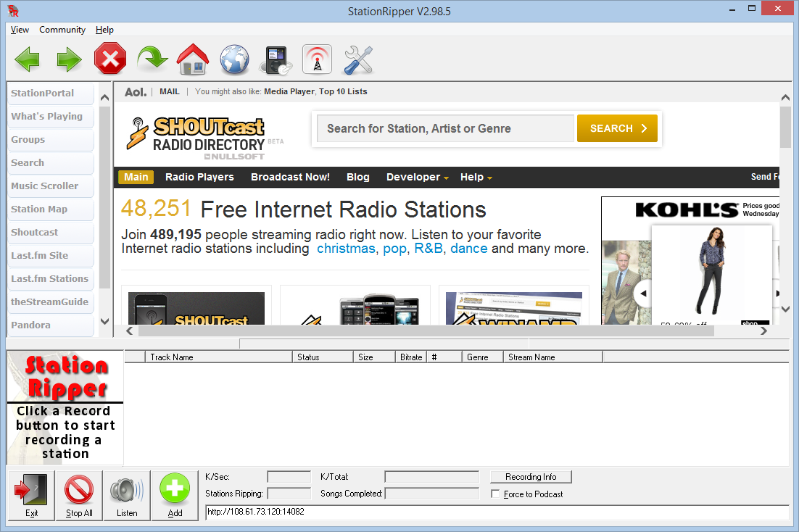Add a station with the green plus

click(175, 495)
